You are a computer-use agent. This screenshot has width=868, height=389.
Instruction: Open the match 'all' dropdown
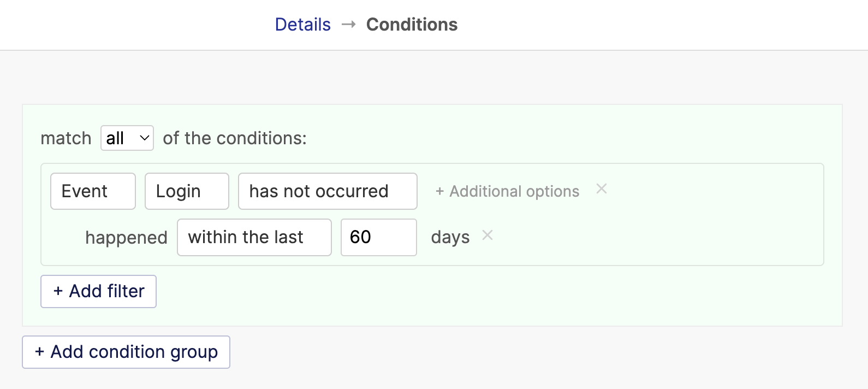[127, 138]
